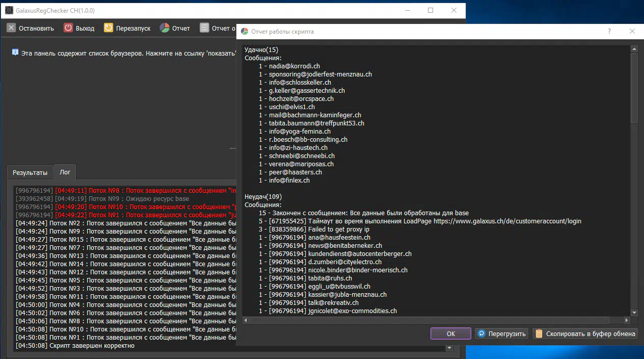Click the Все данные были обработаны для base line
Viewport: 644px width, 359px height.
[x=364, y=213]
